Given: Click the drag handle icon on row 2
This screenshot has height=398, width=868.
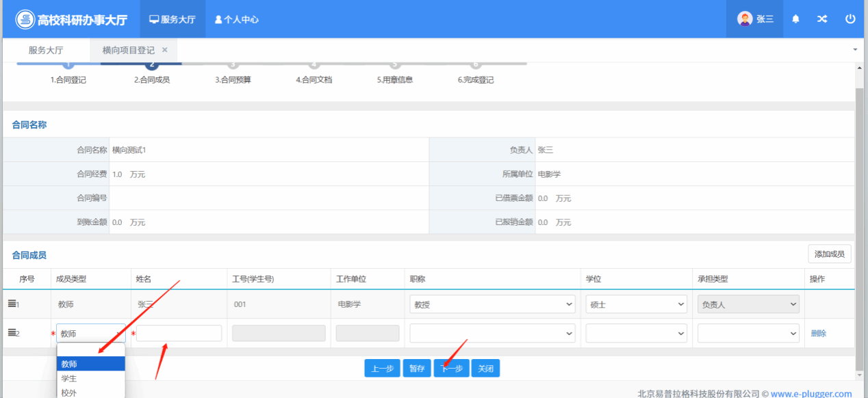Looking at the screenshot, I should (x=12, y=333).
